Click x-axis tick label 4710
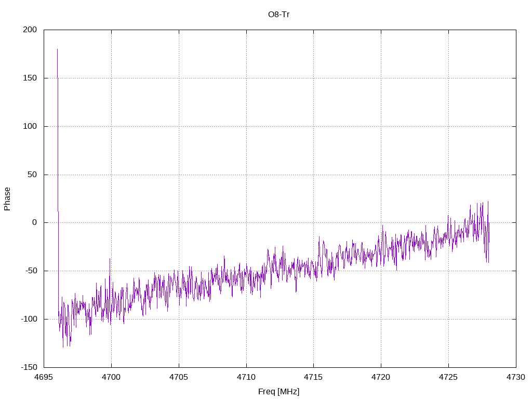532x399 pixels. (246, 377)
